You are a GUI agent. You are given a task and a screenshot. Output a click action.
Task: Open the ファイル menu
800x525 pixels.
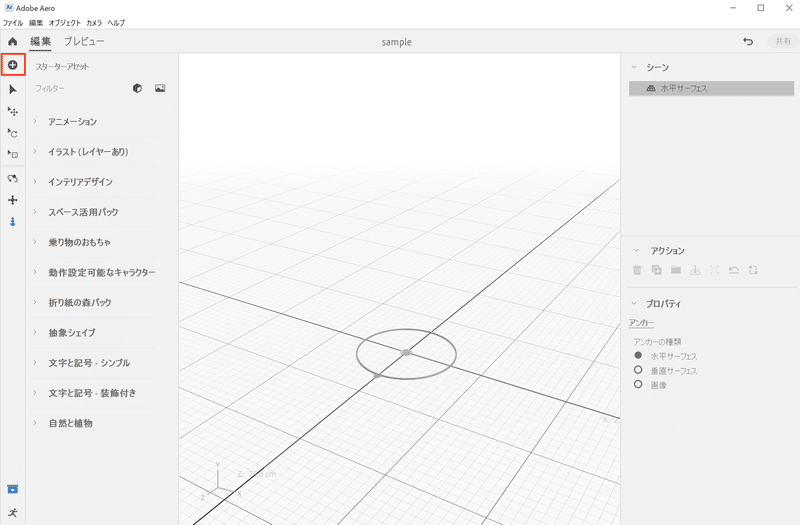(x=13, y=22)
